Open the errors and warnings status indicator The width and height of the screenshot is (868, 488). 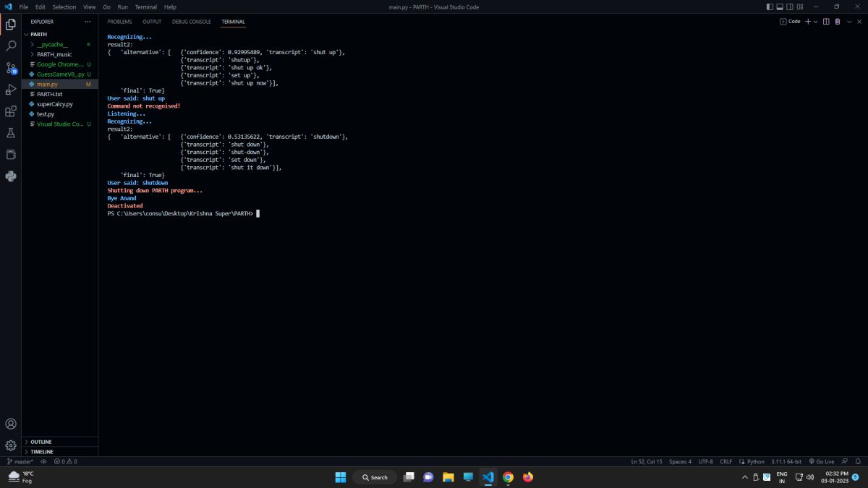point(65,461)
